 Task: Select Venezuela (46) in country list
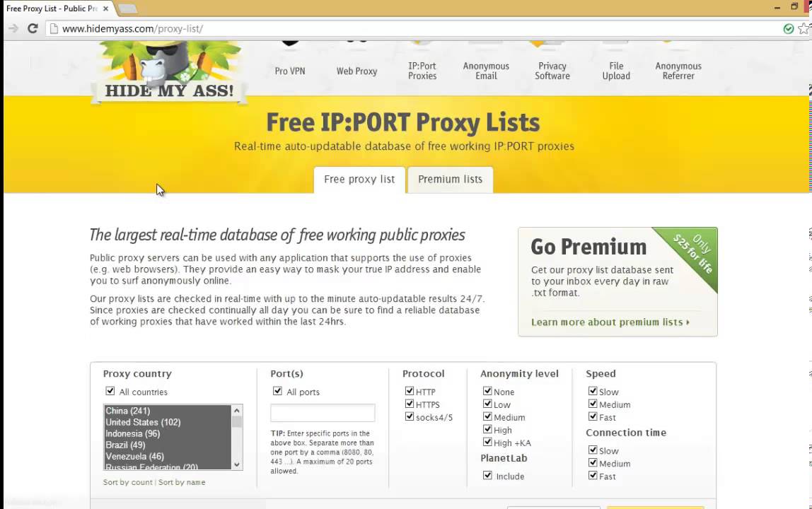167,456
